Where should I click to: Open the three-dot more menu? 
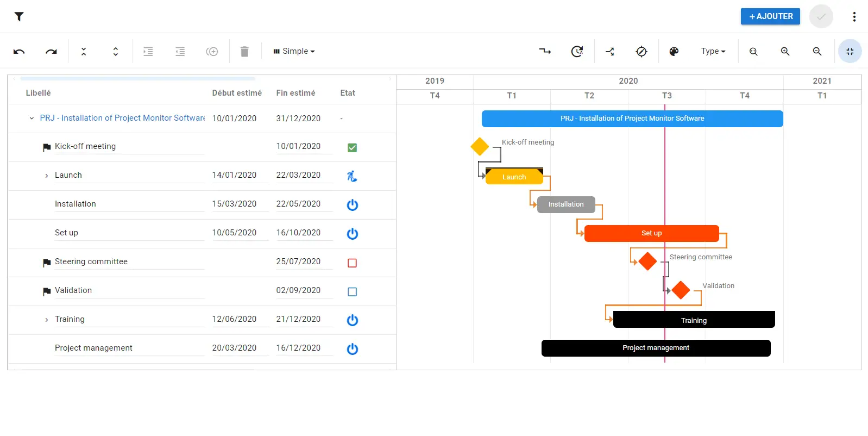854,16
